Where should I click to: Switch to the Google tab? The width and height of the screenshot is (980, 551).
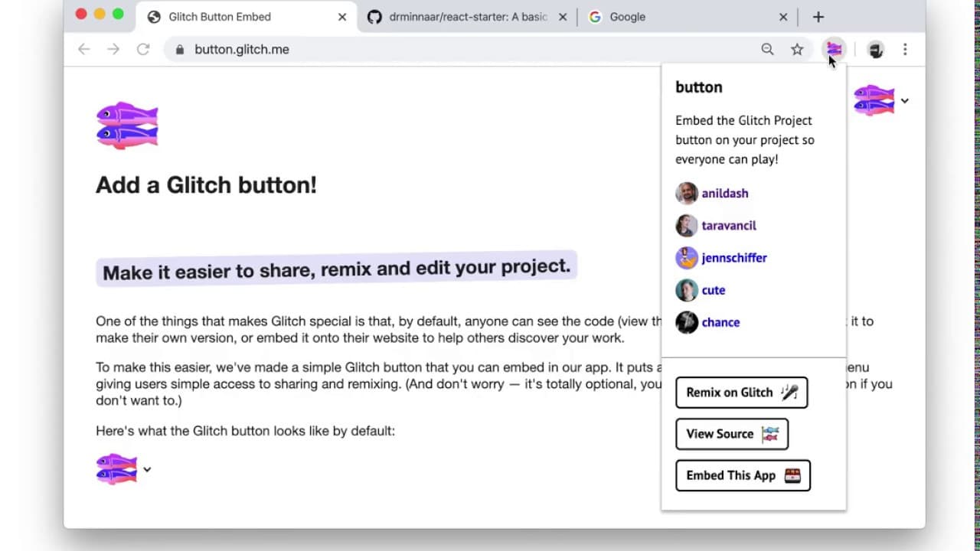688,17
